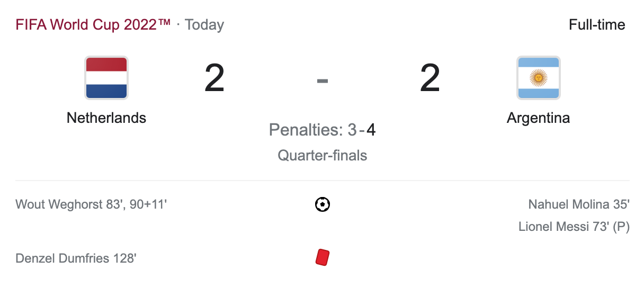Click the red card icon
The width and height of the screenshot is (644, 287).
[322, 258]
